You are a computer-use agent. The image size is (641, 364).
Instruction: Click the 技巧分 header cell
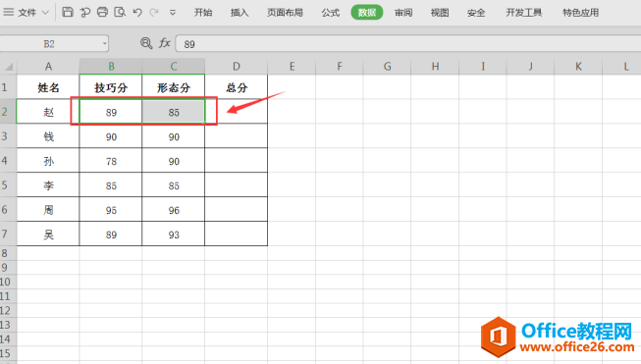tap(111, 87)
